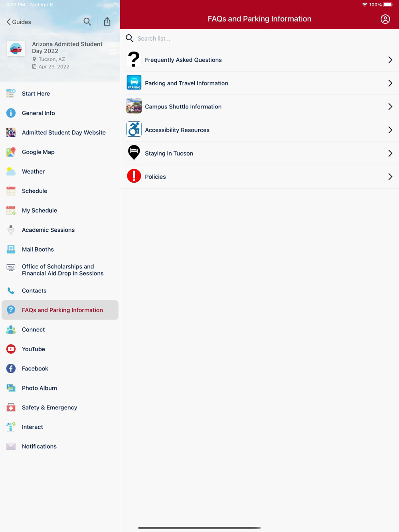The height and width of the screenshot is (532, 399).
Task: Tap the battery indicator in status bar
Action: (388, 5)
